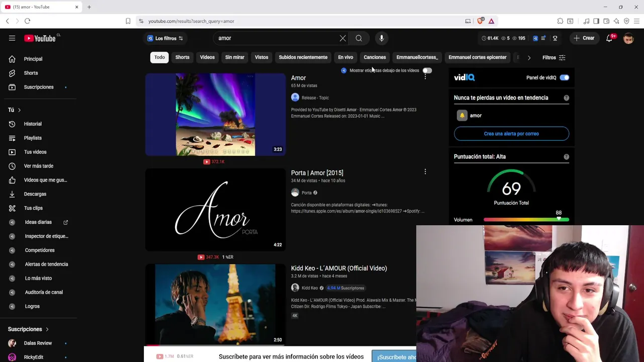The image size is (644, 362).
Task: Open the notifications bell
Action: click(x=609, y=38)
